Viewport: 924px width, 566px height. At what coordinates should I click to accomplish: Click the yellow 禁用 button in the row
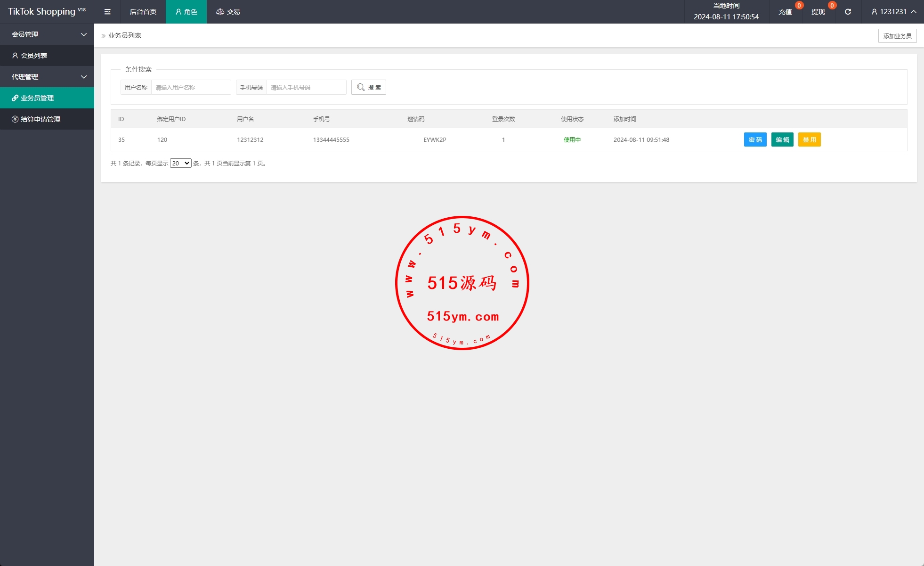click(x=809, y=139)
